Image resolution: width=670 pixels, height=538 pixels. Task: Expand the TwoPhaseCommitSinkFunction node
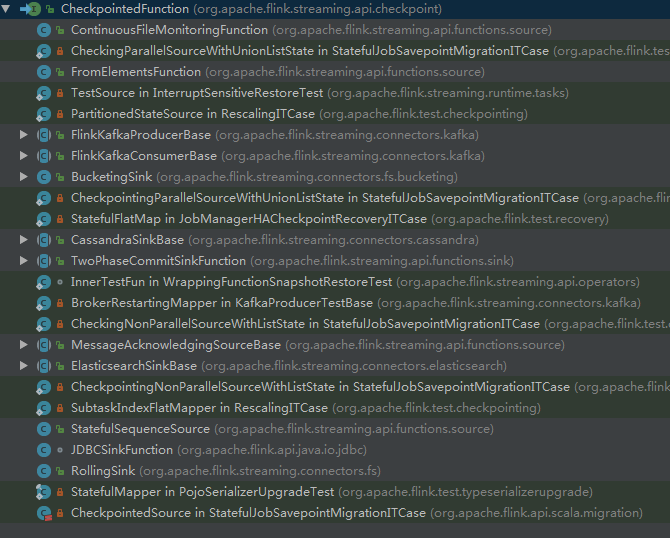(24, 261)
